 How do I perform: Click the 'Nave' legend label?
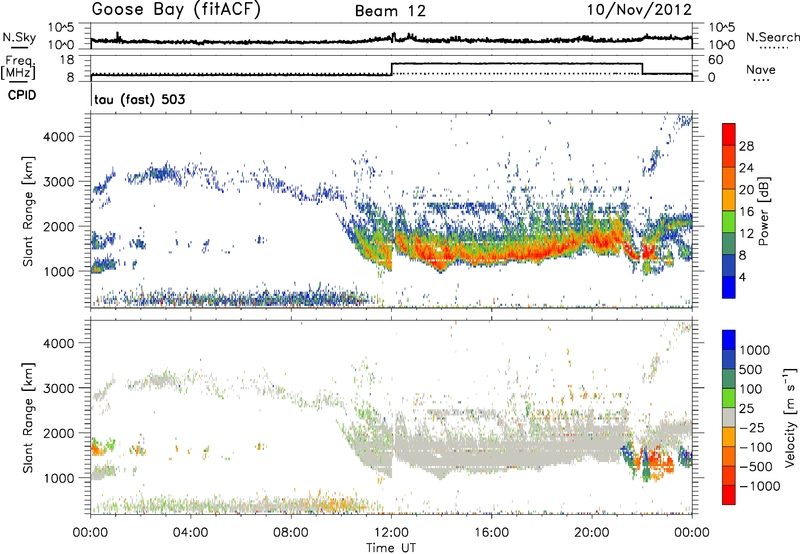(x=761, y=69)
